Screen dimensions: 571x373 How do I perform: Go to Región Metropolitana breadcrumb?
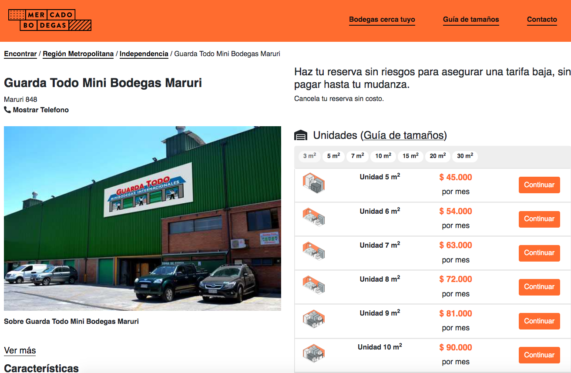(x=78, y=54)
